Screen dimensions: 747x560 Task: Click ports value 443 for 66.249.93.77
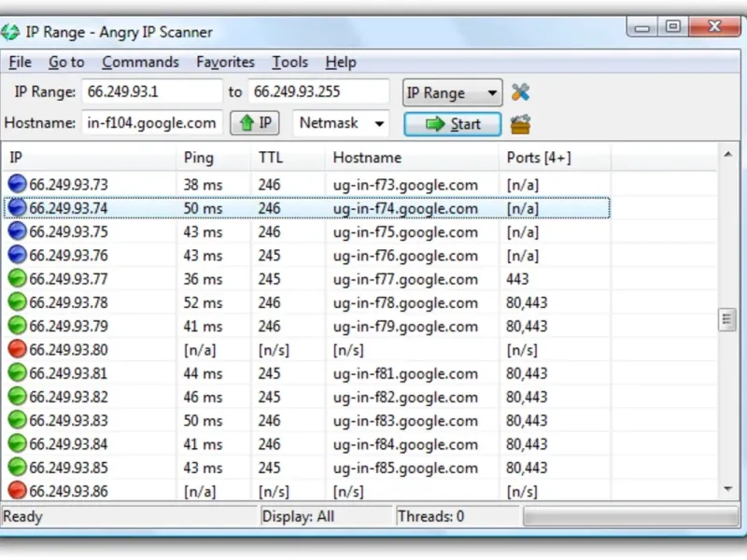click(517, 278)
